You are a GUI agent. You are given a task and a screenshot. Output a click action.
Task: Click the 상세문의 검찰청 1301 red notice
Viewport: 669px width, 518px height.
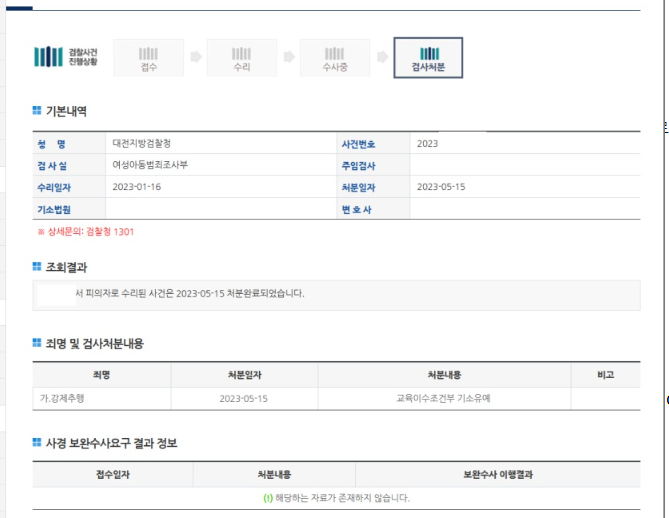(x=86, y=232)
